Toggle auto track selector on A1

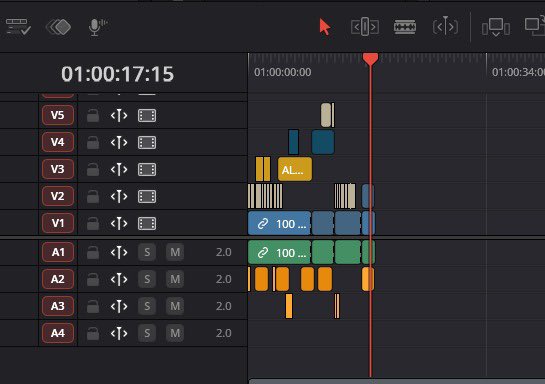coord(119,252)
